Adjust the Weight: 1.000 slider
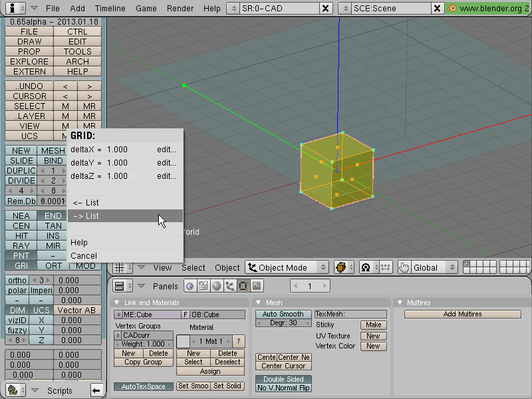The image size is (532, 399). tap(143, 344)
